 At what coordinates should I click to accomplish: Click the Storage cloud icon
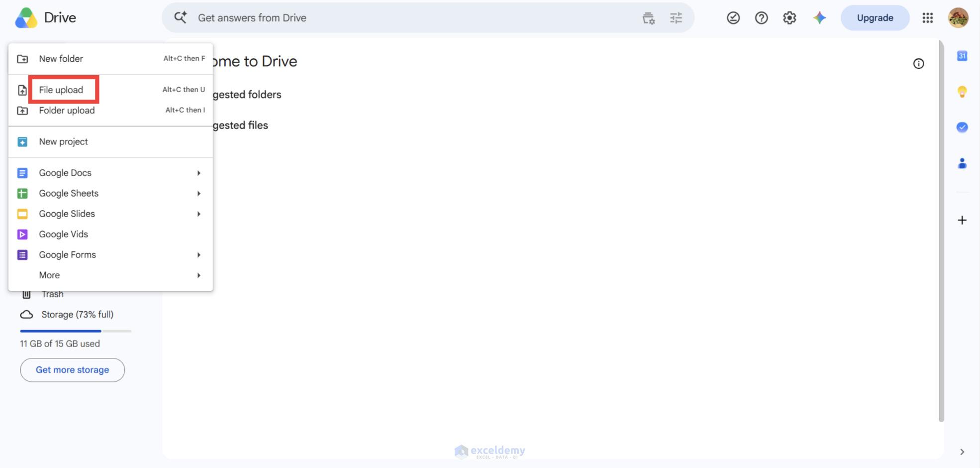[26, 315]
